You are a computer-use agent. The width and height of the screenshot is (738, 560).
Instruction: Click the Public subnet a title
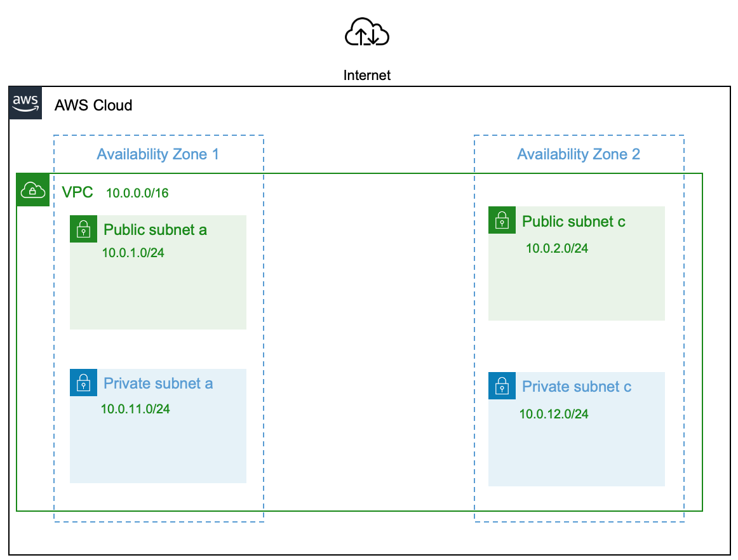(x=156, y=230)
